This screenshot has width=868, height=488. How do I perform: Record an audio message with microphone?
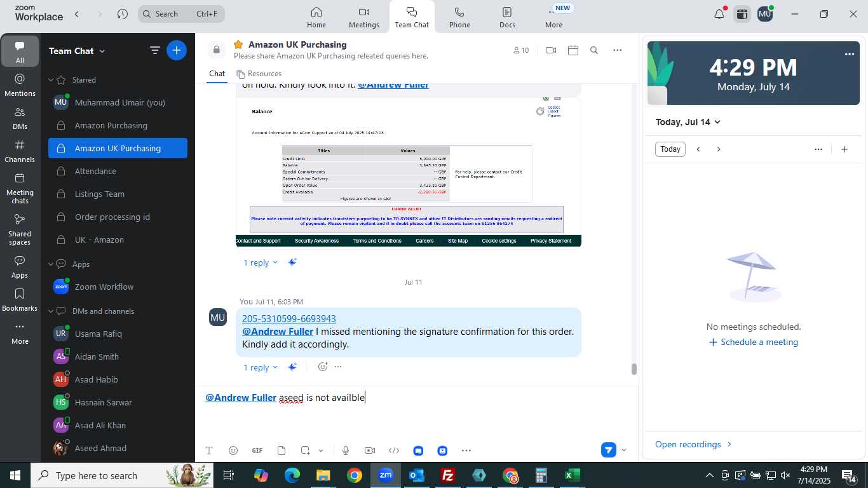click(x=346, y=451)
